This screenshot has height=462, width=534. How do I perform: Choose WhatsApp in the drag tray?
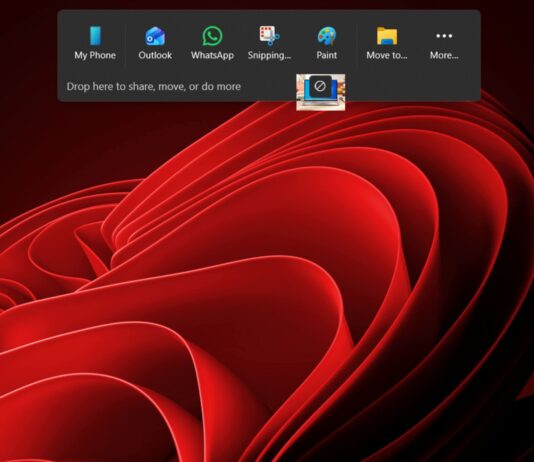212,43
